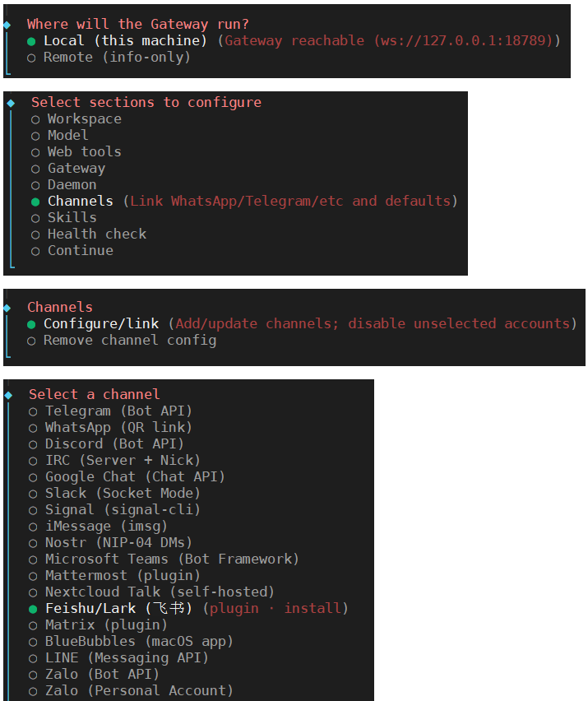Pick Slack (Socket Mode) channel
Viewport: 588px width, 701px height.
[114, 494]
